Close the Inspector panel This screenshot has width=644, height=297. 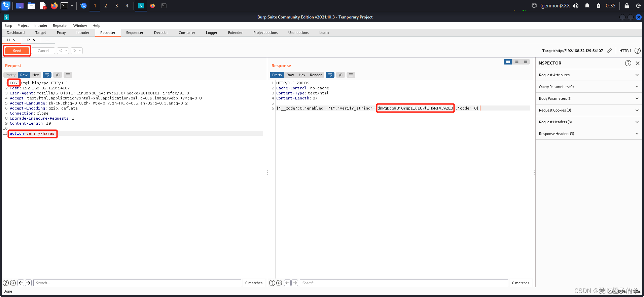[638, 63]
